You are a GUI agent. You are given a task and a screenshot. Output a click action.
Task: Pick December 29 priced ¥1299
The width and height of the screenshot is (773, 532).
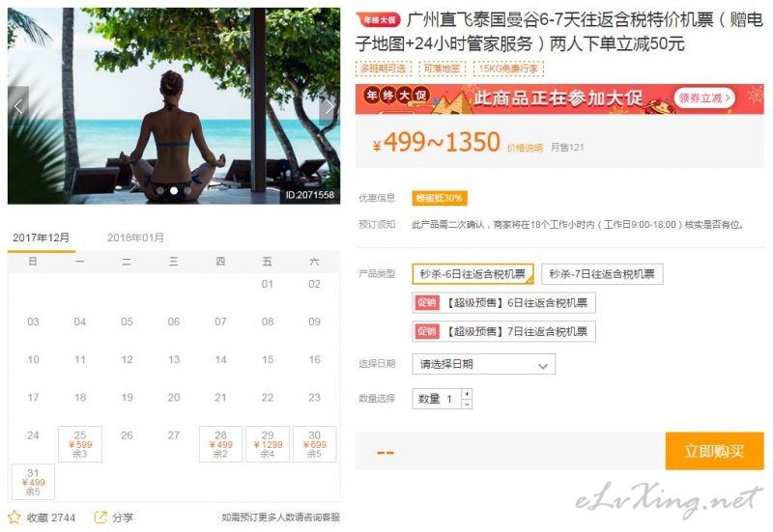(x=268, y=444)
